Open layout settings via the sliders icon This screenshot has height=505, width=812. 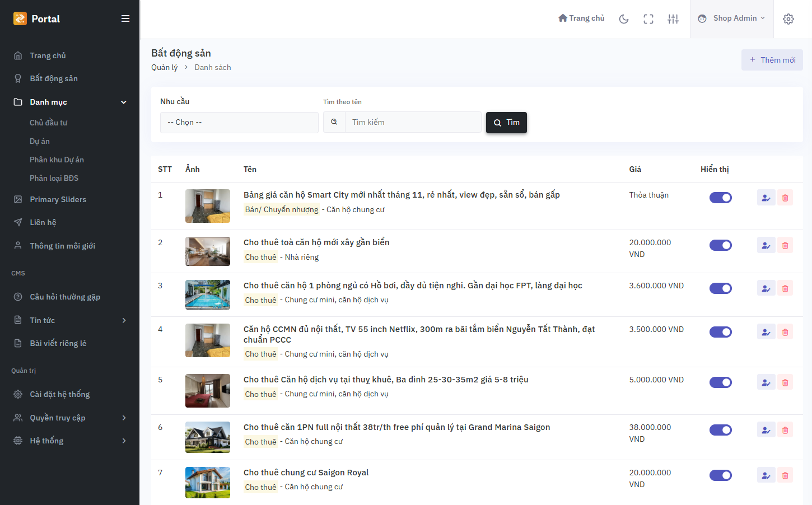(x=673, y=18)
